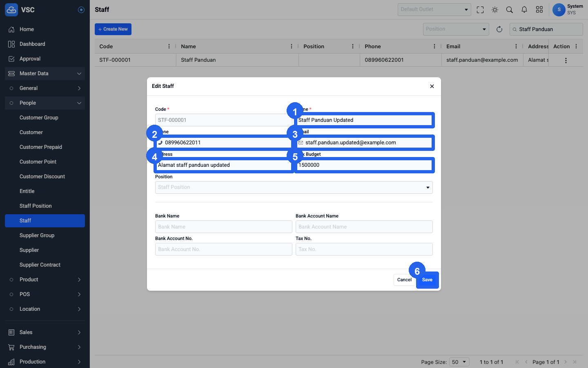Open Email column menu dots
This screenshot has height=368, width=588.
click(516, 46)
